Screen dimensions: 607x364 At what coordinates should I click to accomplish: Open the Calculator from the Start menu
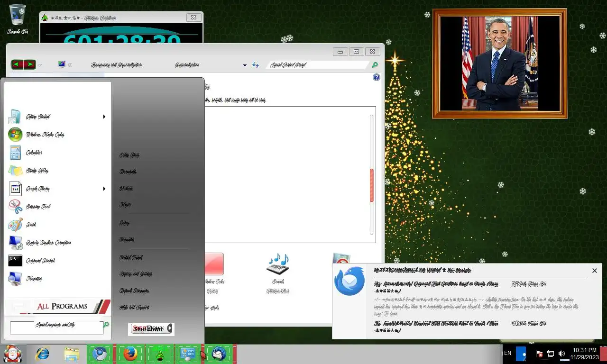click(34, 153)
